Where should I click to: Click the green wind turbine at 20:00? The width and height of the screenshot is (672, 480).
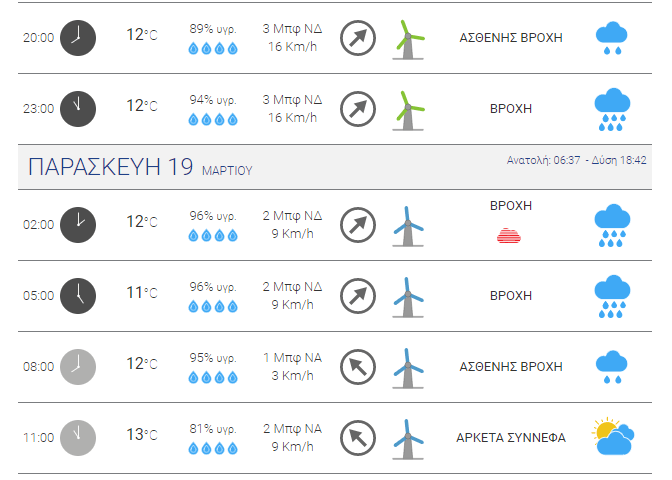(408, 39)
